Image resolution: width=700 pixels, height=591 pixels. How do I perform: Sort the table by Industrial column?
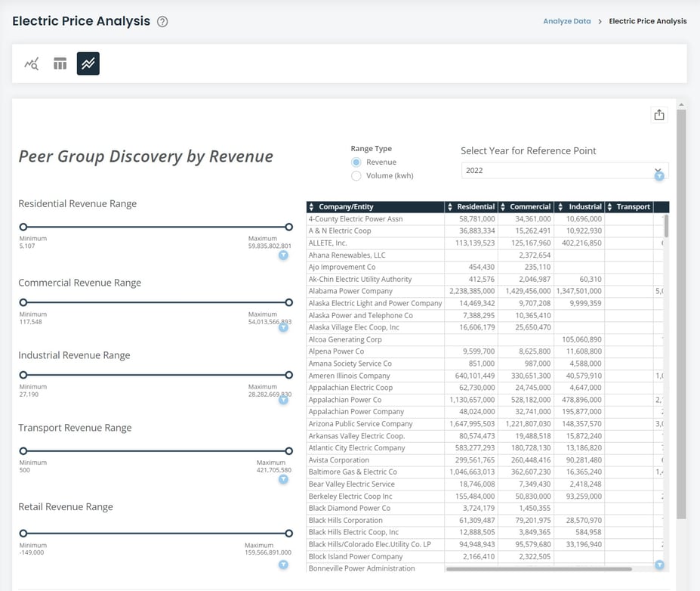[561, 207]
